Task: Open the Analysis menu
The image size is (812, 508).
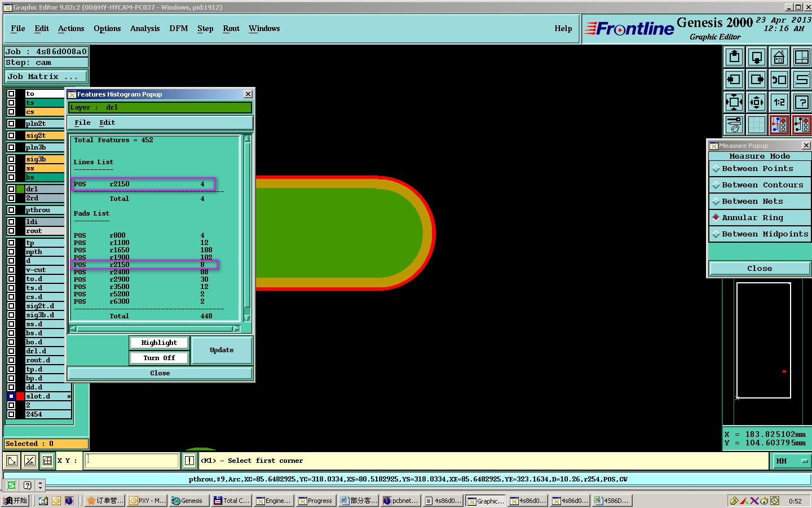Action: (x=145, y=28)
